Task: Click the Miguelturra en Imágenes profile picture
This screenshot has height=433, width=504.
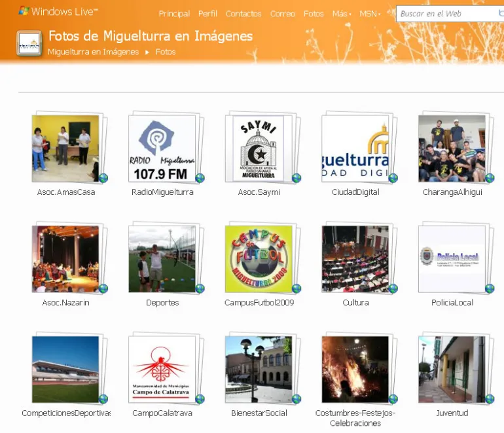Action: tap(29, 44)
